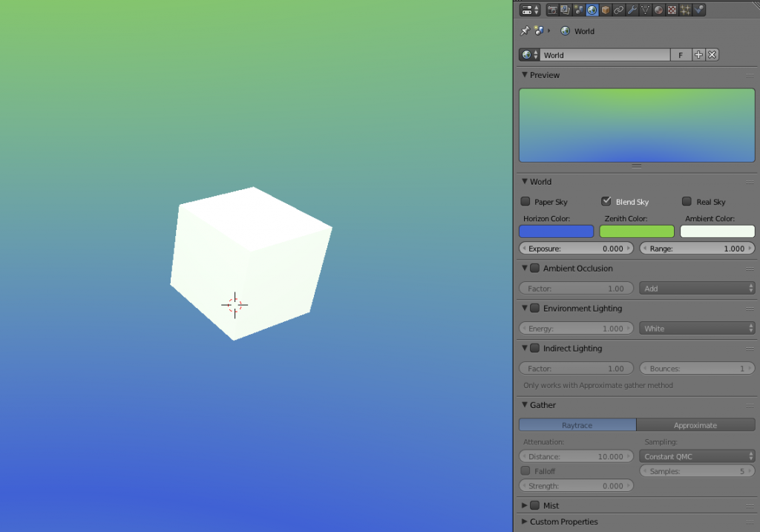The image size is (760, 532).
Task: Open the Constant QMC sampling dropdown
Action: point(696,456)
